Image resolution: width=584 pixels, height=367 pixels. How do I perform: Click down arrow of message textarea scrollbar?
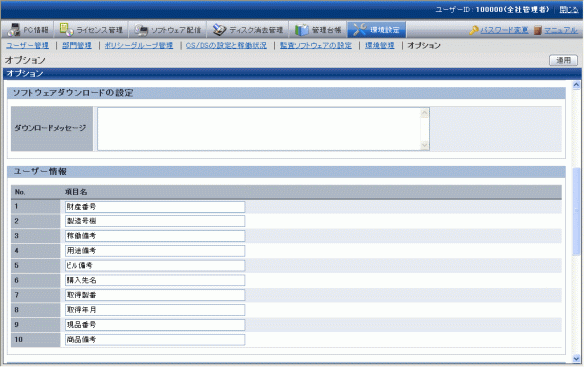pos(424,145)
